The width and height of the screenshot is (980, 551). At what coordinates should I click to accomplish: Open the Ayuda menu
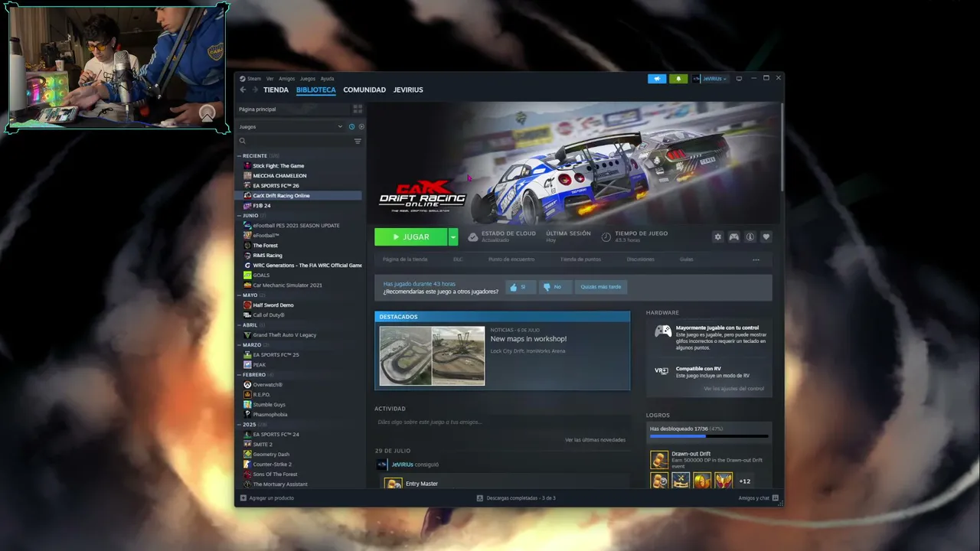(327, 79)
